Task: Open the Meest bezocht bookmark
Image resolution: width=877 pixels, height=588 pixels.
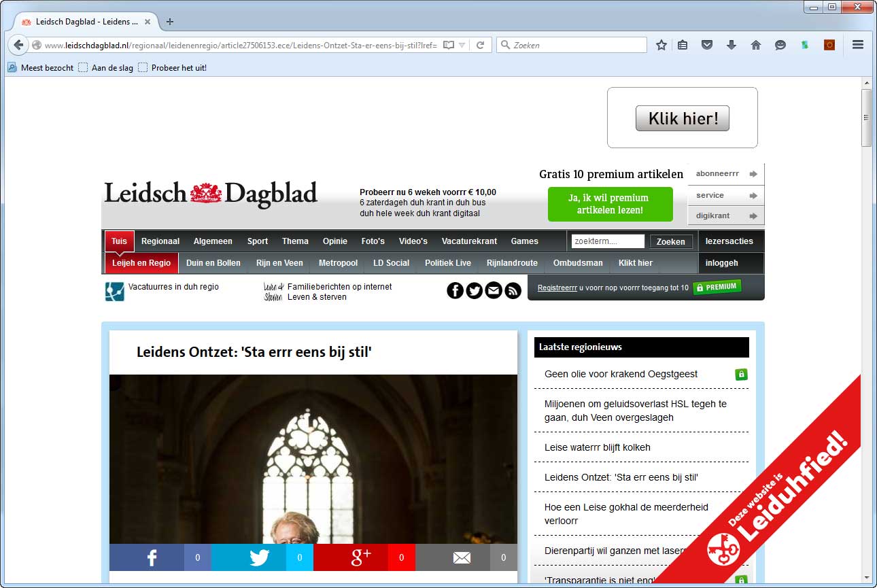Action: pyautogui.click(x=41, y=68)
